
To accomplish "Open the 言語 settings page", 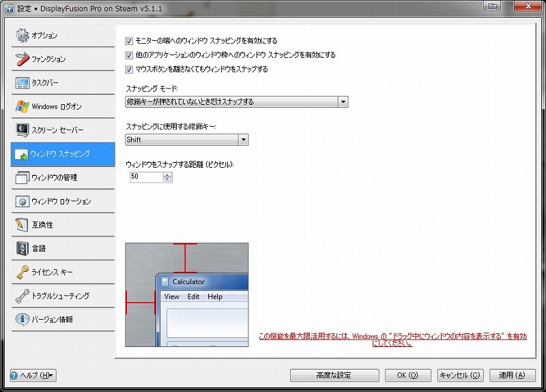I will pyautogui.click(x=63, y=248).
